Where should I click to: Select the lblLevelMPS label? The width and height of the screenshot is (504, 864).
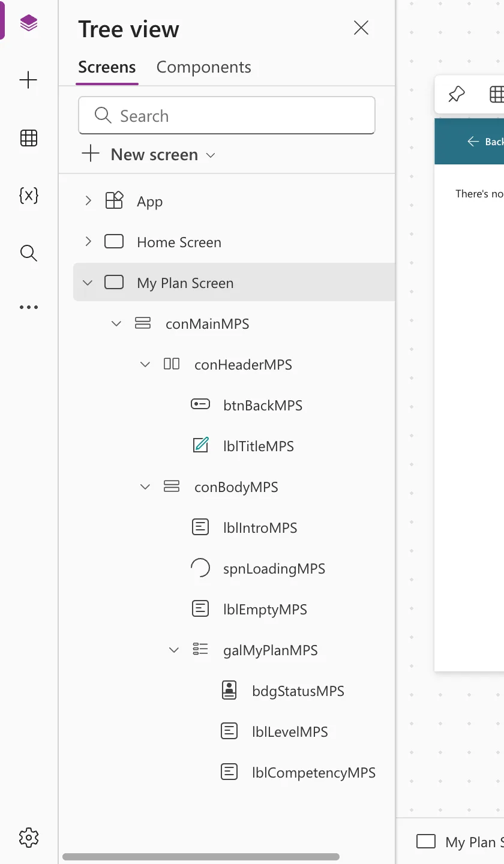pos(290,732)
